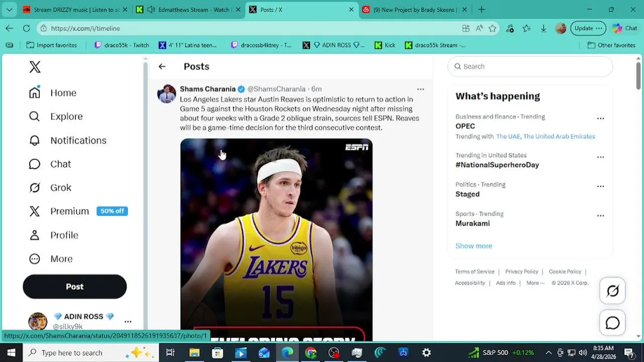Mute the Edmatthews Stream tab audio
This screenshot has width=644, height=362.
[x=150, y=10]
